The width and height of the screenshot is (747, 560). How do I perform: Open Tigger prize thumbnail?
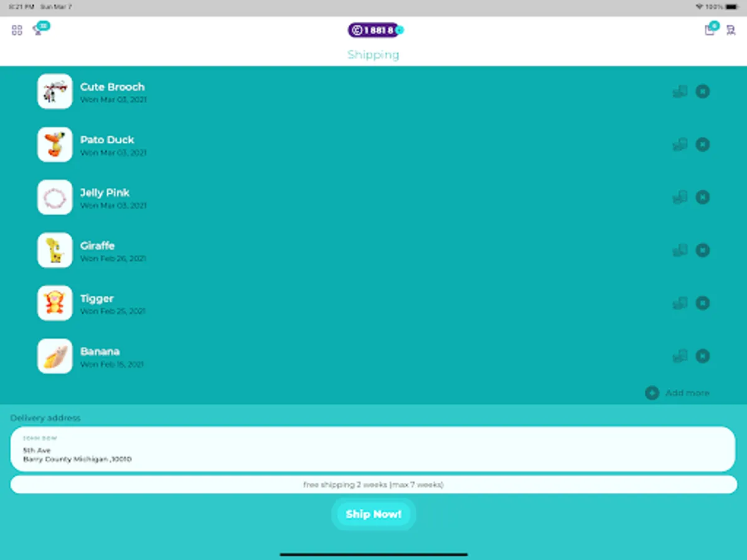point(55,303)
